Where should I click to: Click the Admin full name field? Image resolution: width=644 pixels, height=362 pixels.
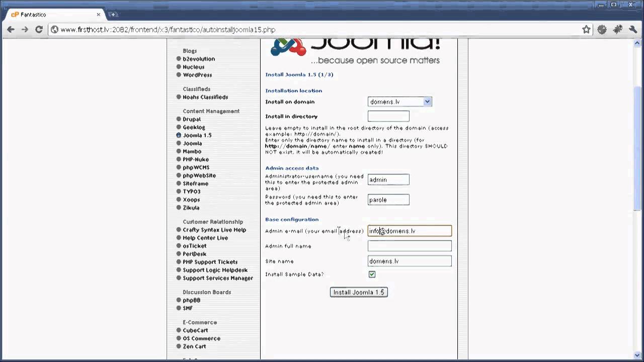pos(410,246)
